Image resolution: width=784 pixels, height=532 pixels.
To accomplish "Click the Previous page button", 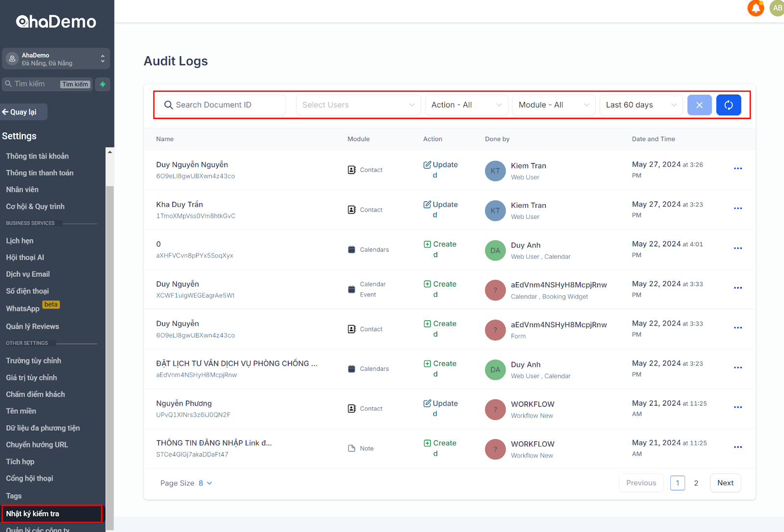I will pos(641,483).
